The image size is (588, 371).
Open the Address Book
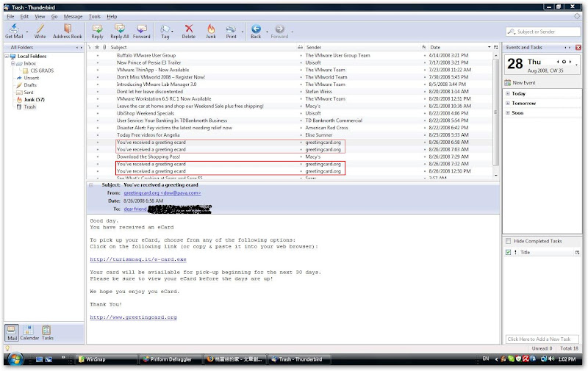(x=67, y=29)
